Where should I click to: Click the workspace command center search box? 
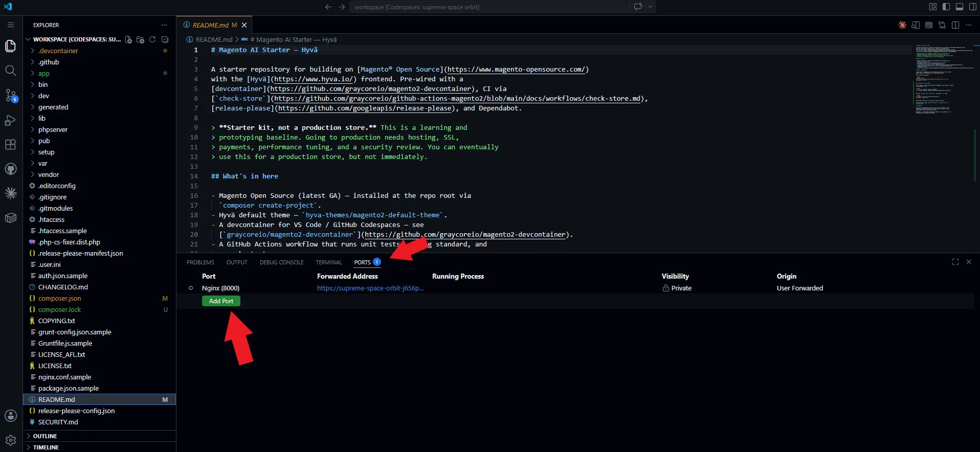pyautogui.click(x=489, y=7)
